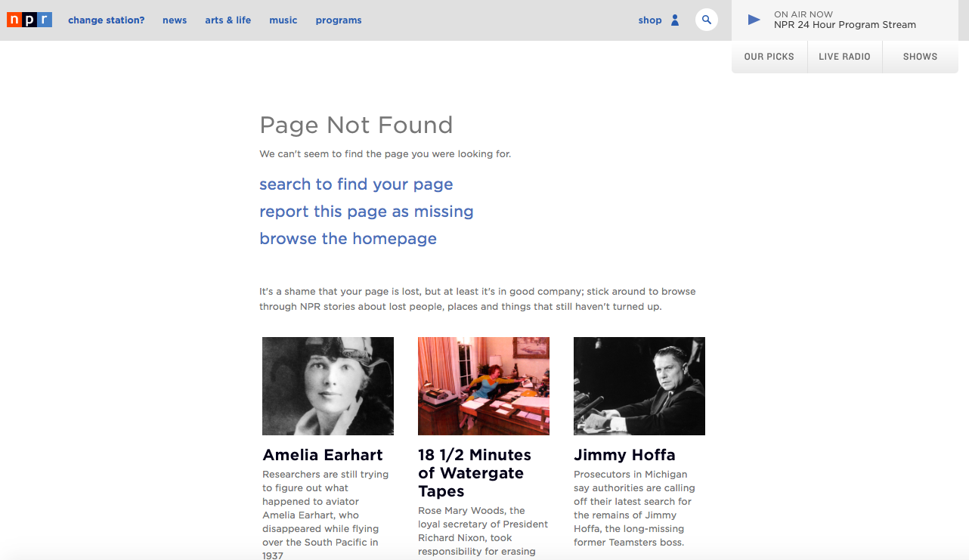
Task: Go to the shop link
Action: pos(650,20)
